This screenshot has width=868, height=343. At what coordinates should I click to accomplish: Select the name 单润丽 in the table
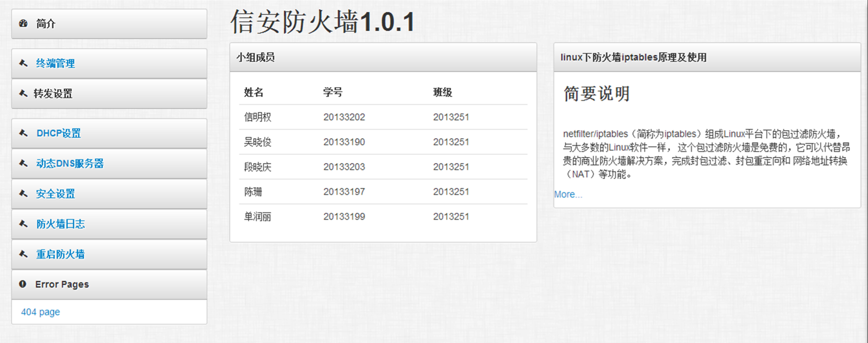[x=258, y=216]
